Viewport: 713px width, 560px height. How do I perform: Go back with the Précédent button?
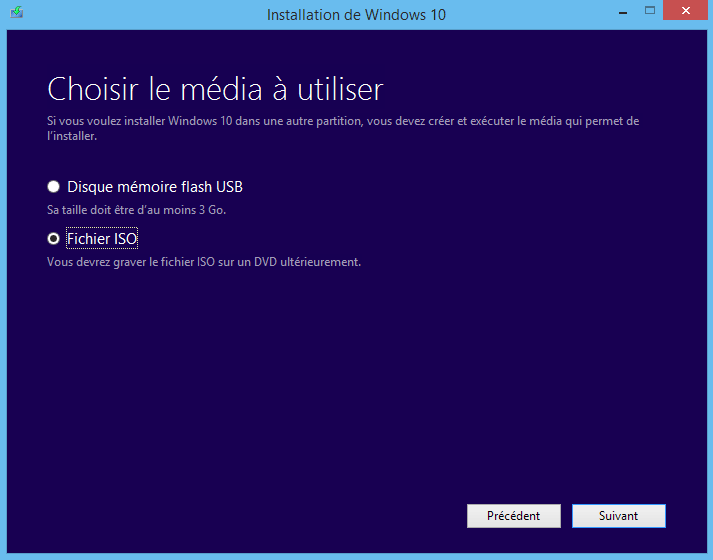pos(513,516)
